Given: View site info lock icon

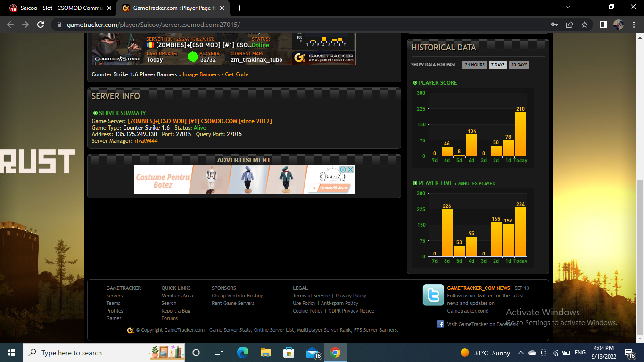Looking at the screenshot, I should 59,25.
